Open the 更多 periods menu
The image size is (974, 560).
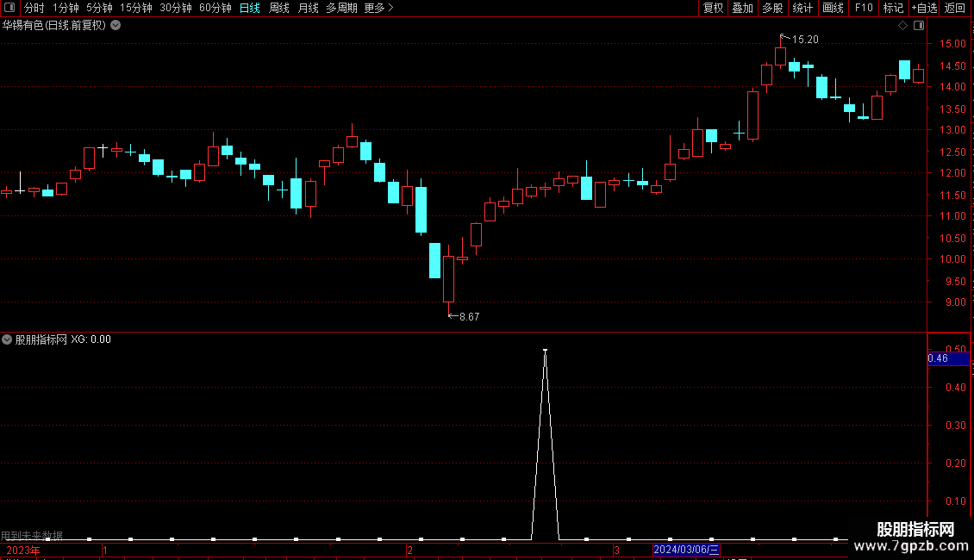click(378, 8)
